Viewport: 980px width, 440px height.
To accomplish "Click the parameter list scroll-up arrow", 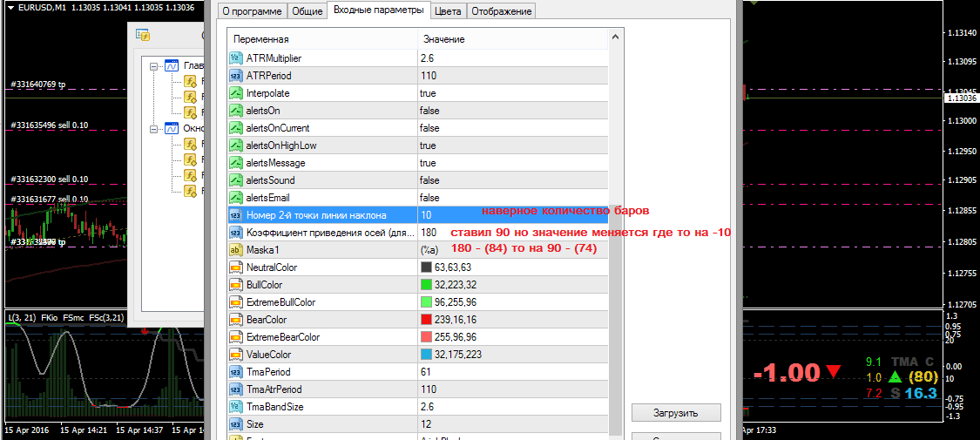I will click(616, 37).
